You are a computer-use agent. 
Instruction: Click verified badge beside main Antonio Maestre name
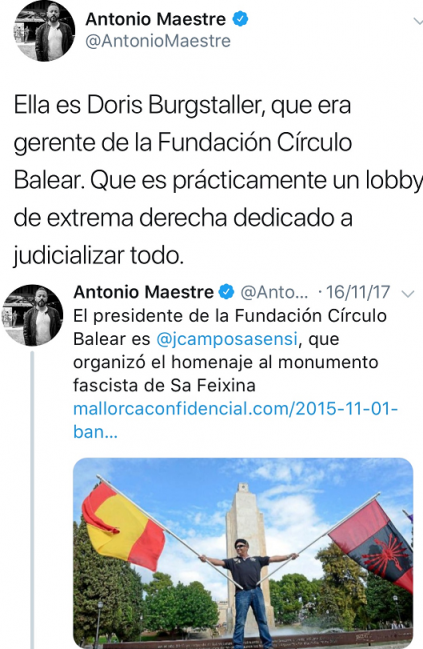[241, 19]
